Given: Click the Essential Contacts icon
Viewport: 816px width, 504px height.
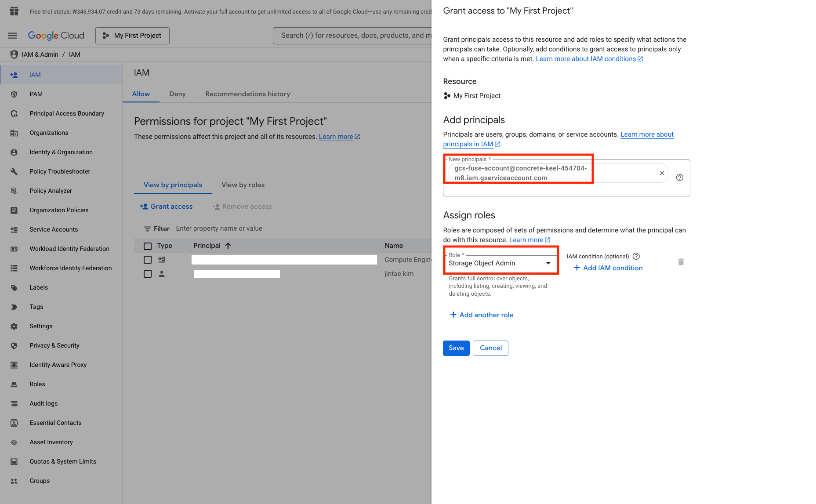Looking at the screenshot, I should coord(14,423).
